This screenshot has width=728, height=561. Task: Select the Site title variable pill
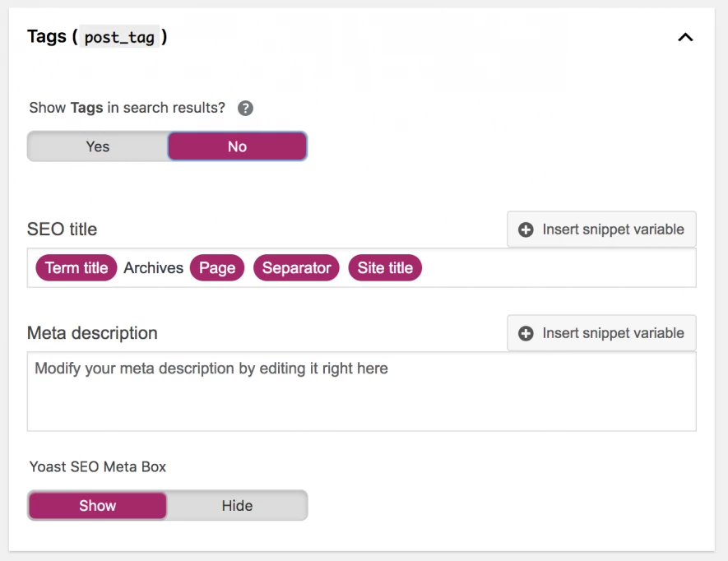tap(385, 268)
